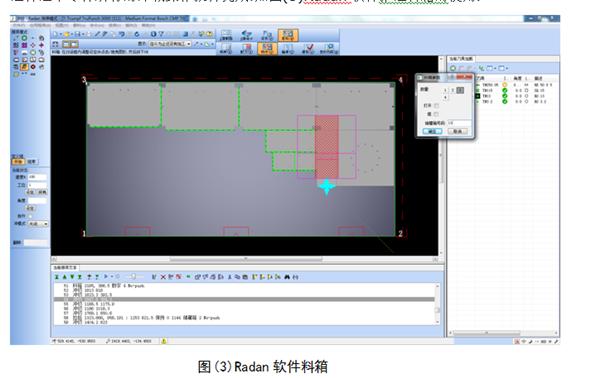Select the current tool list tab
This screenshot has width=600, height=378.
461,59
